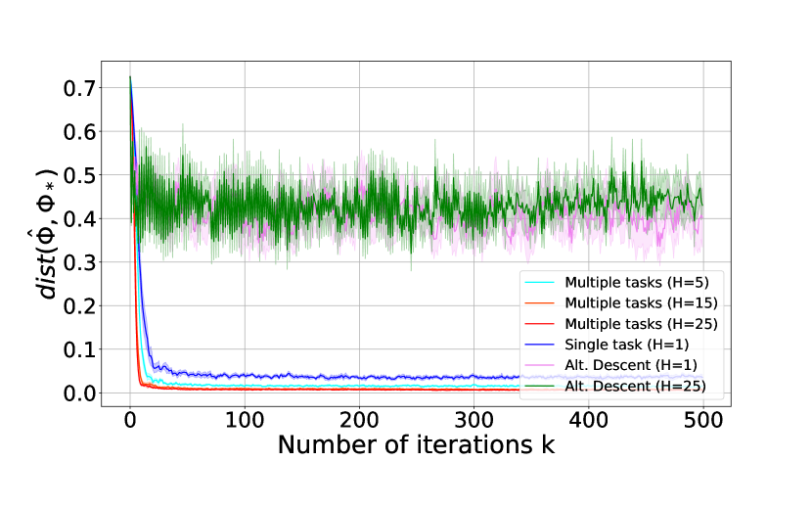Screen dimensions: 812x508
Task: Click the y-axis tick label 0.3
Action: pyautogui.click(x=80, y=263)
